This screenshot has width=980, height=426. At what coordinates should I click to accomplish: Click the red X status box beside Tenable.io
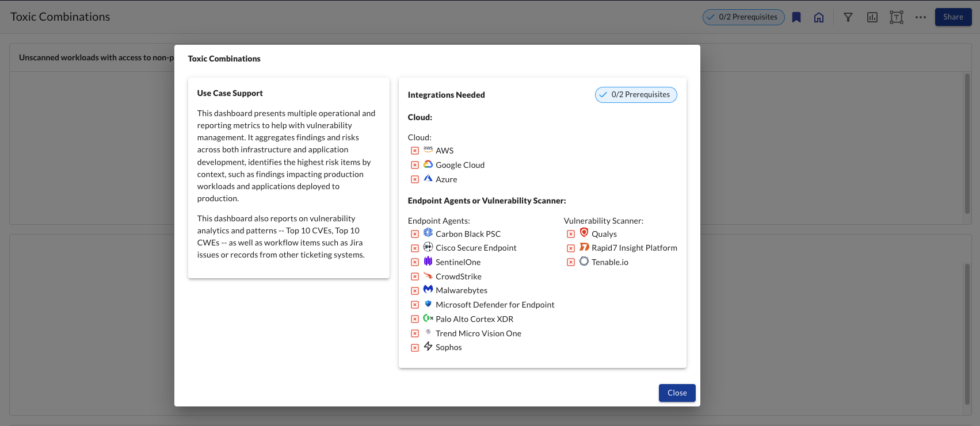point(571,262)
